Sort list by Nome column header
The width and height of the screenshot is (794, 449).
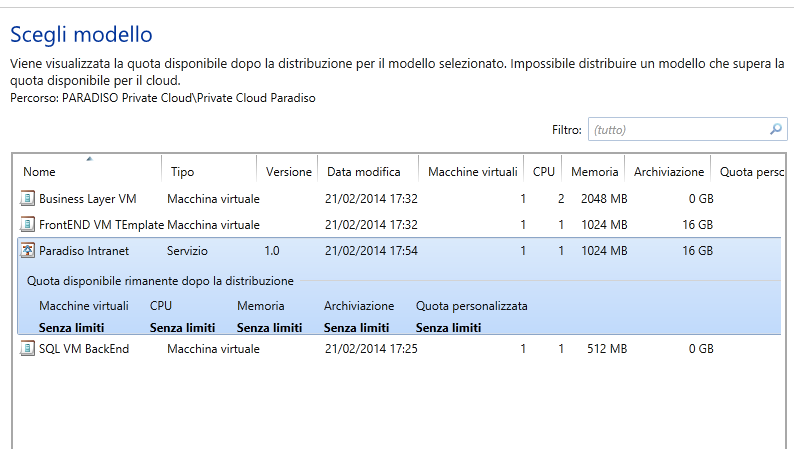pos(40,172)
